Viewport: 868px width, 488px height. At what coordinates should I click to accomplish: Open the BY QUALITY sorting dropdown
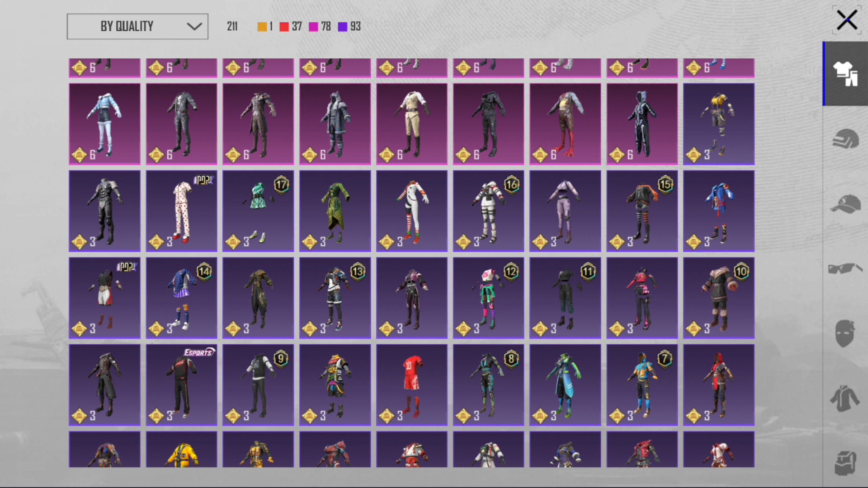[x=137, y=26]
